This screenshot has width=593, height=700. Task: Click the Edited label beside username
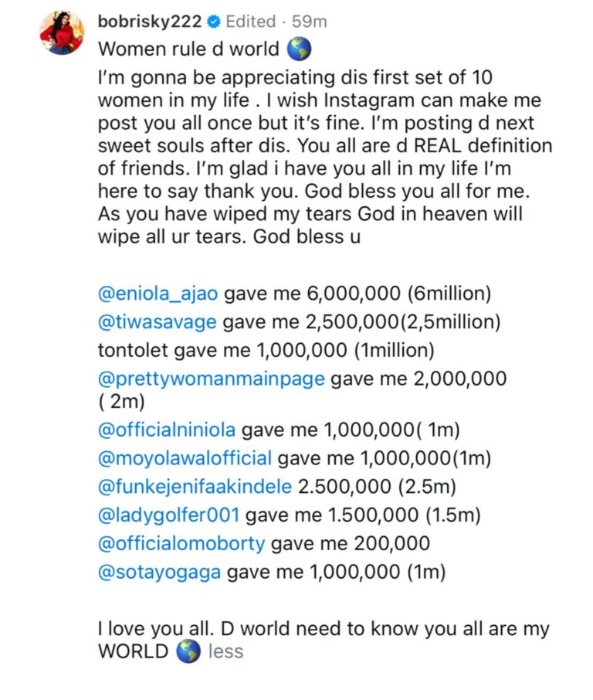coord(251,21)
